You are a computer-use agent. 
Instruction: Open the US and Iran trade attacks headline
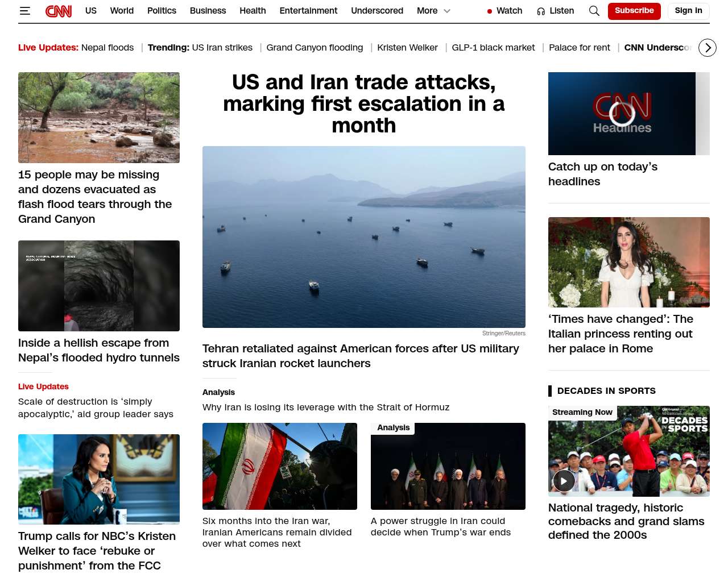pos(364,104)
